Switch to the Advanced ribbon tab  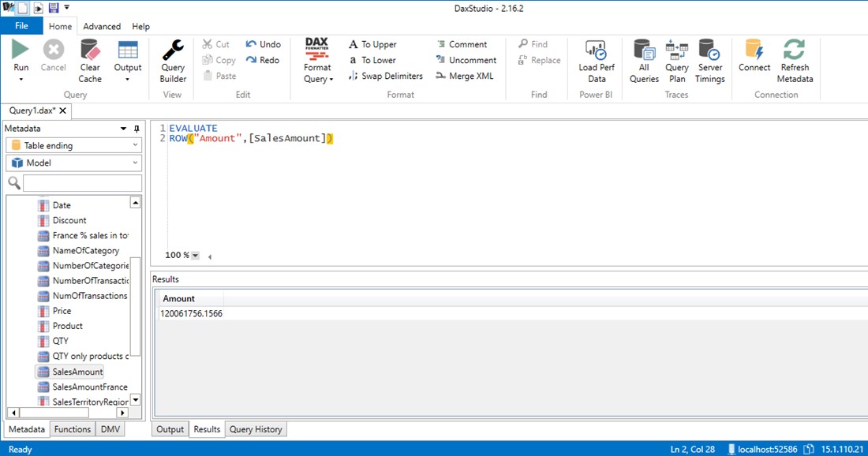click(102, 26)
